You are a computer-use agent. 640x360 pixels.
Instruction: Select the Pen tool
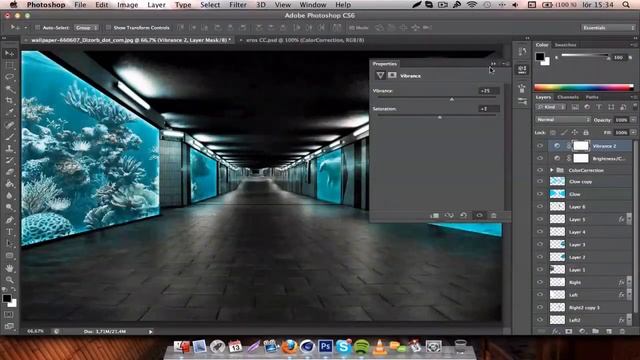(x=9, y=220)
